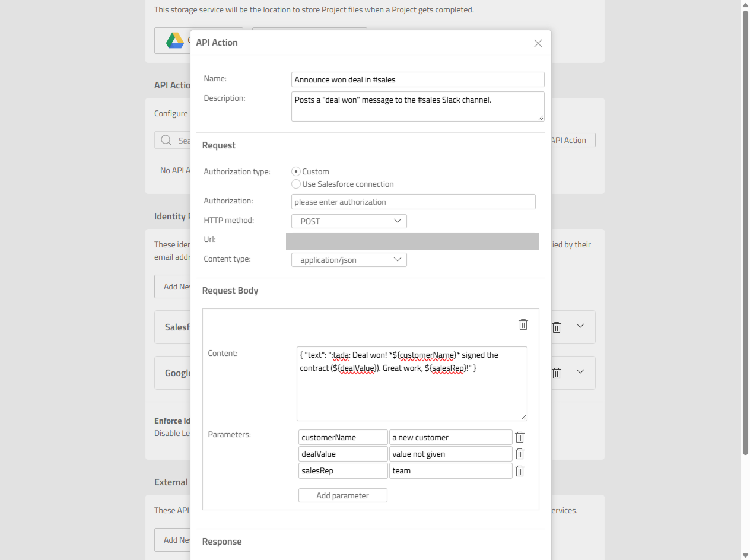Image resolution: width=750 pixels, height=560 pixels.
Task: Focus the Authorization input field
Action: pyautogui.click(x=414, y=202)
